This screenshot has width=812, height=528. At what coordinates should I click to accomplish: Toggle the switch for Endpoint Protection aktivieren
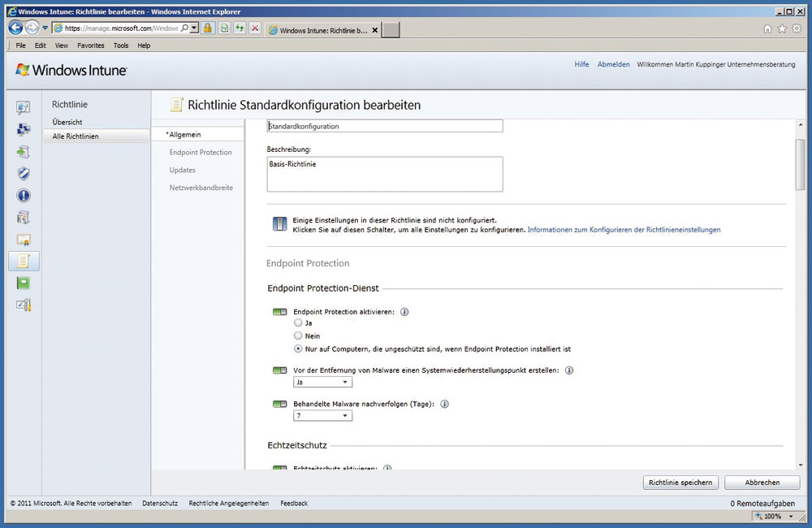click(x=279, y=312)
